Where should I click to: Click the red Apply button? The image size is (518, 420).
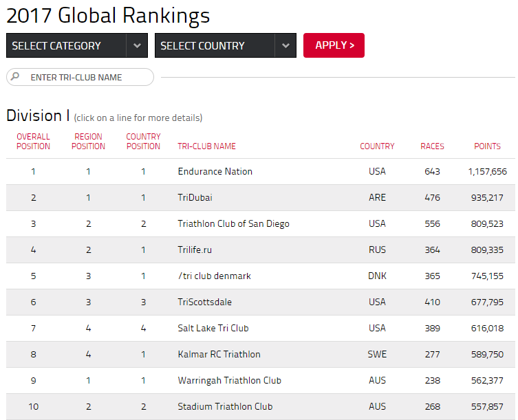[334, 45]
